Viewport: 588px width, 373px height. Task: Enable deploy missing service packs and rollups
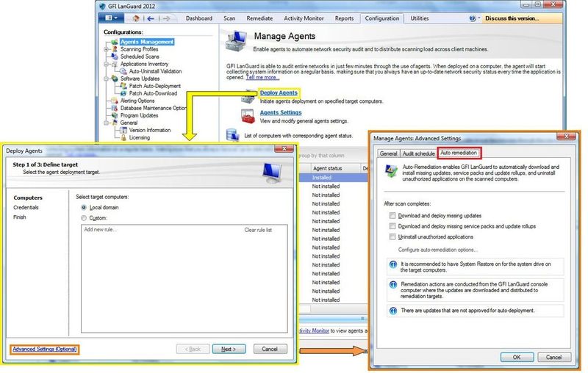click(392, 226)
